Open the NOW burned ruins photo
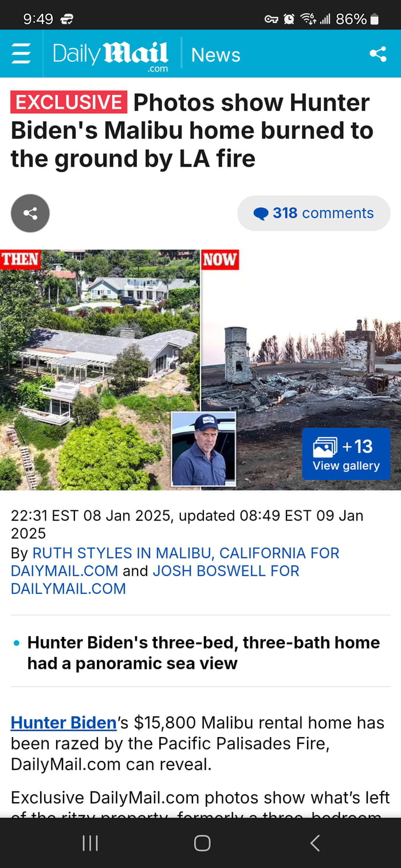The height and width of the screenshot is (868, 401). tap(301, 370)
